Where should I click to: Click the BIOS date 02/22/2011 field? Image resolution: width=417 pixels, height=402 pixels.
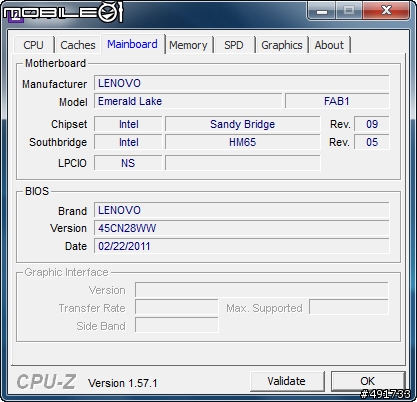[x=242, y=246]
